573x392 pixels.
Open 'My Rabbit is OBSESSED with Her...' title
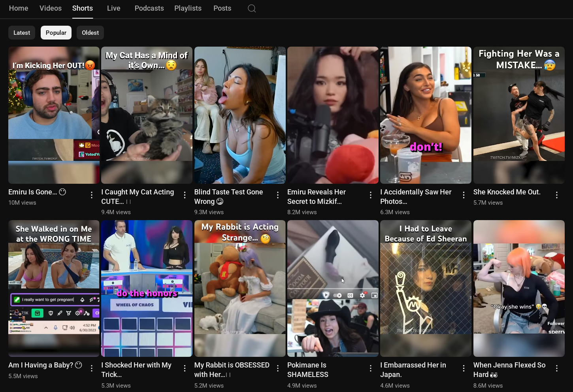[x=232, y=370]
